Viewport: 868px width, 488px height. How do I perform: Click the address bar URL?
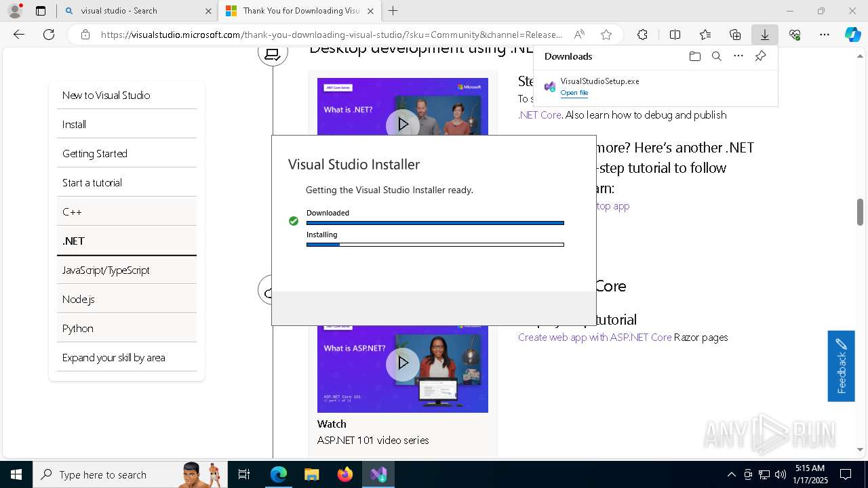pos(332,35)
